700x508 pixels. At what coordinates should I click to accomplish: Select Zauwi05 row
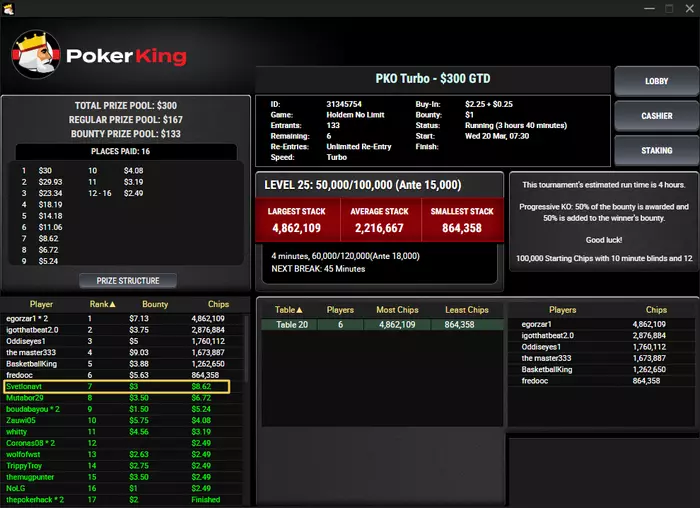pos(123,421)
